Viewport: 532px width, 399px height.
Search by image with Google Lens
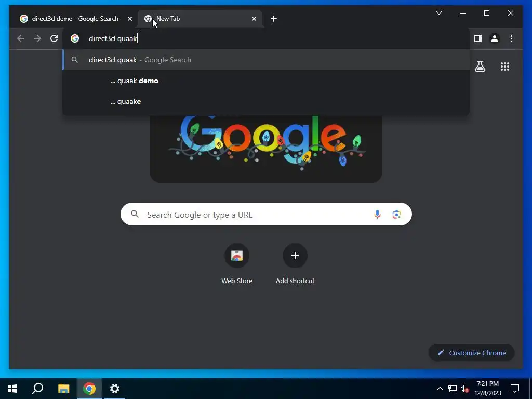click(396, 215)
